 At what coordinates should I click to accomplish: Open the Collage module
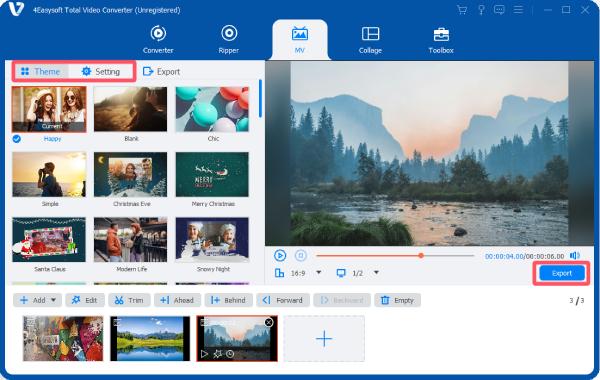(x=370, y=39)
